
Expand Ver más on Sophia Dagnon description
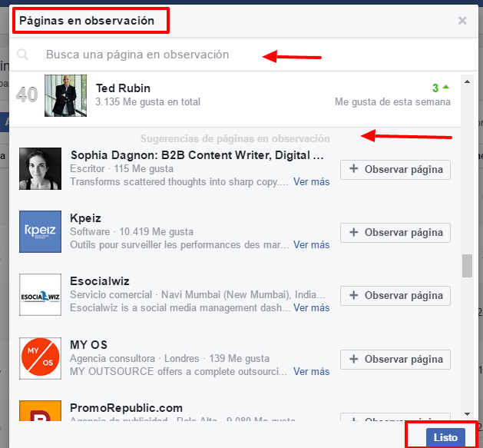tap(312, 182)
